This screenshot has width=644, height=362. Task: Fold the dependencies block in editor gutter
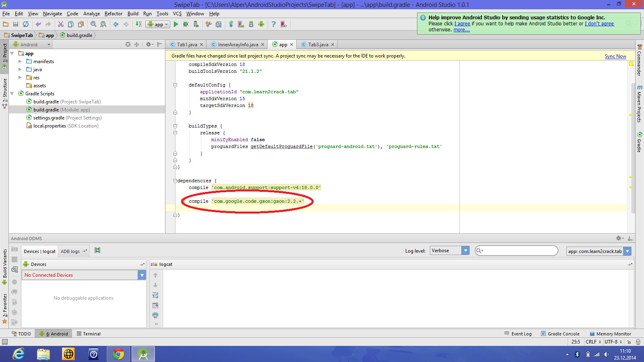coord(175,181)
